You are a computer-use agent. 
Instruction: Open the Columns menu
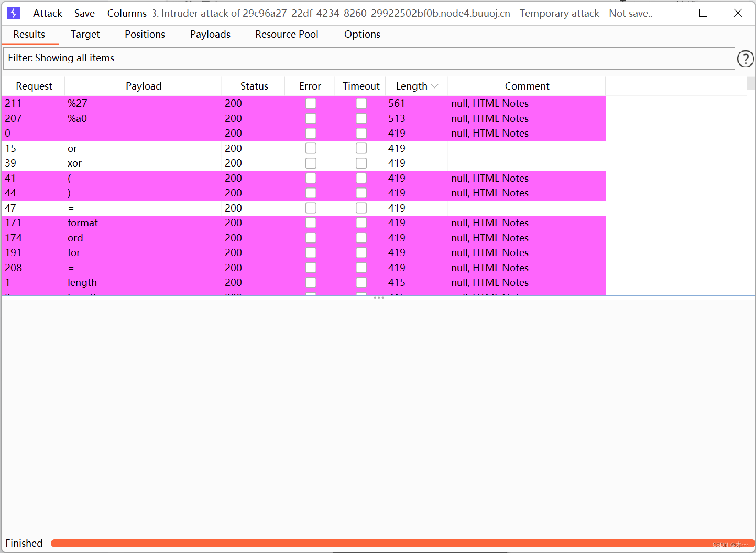click(x=127, y=13)
